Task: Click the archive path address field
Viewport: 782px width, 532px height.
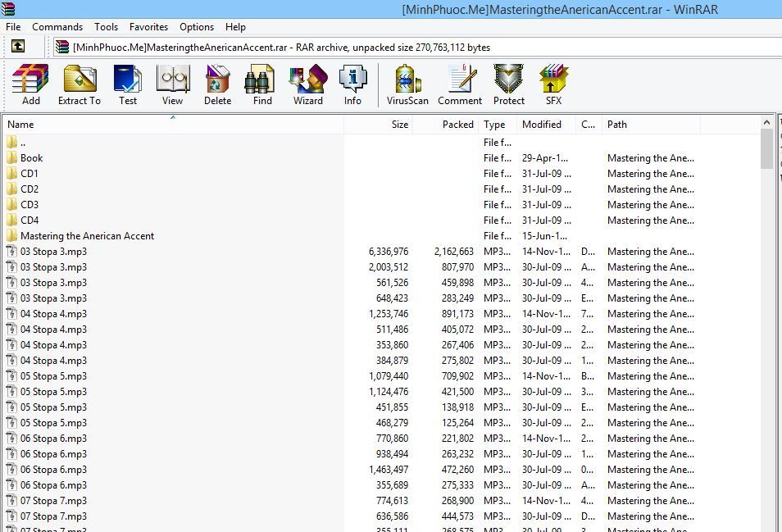Action: pos(417,47)
